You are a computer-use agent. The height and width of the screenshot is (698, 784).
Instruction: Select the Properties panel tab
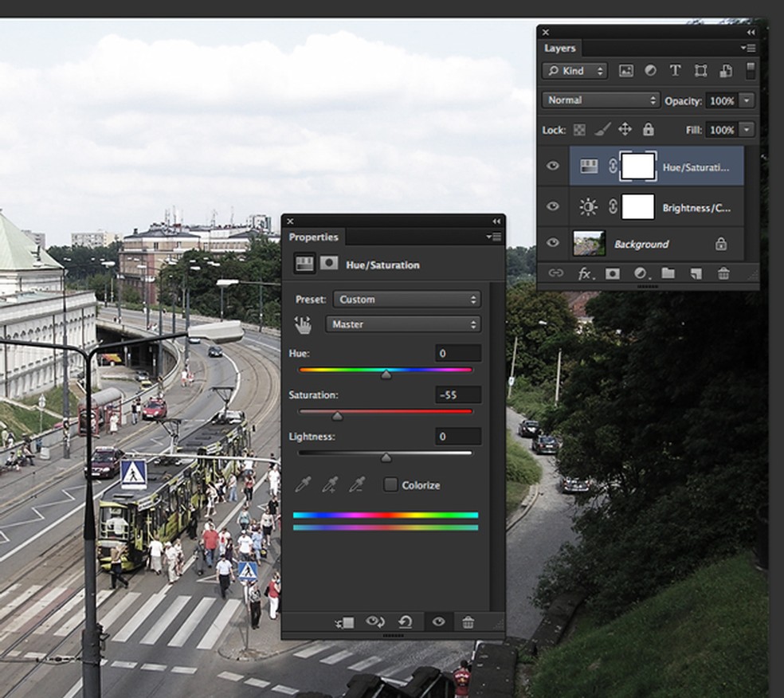tap(313, 237)
